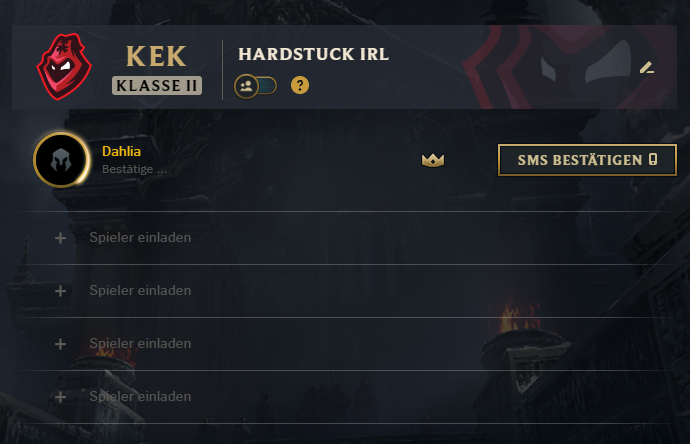Click the HARDSTUCK IRL team name
The width and height of the screenshot is (690, 444).
[x=313, y=54]
